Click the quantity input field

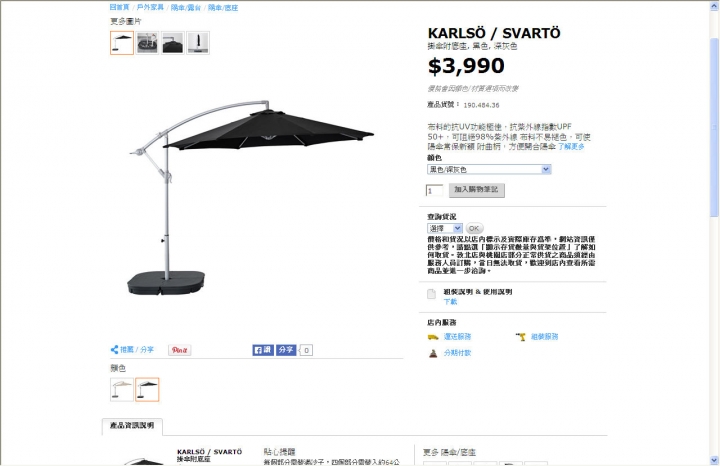point(434,191)
